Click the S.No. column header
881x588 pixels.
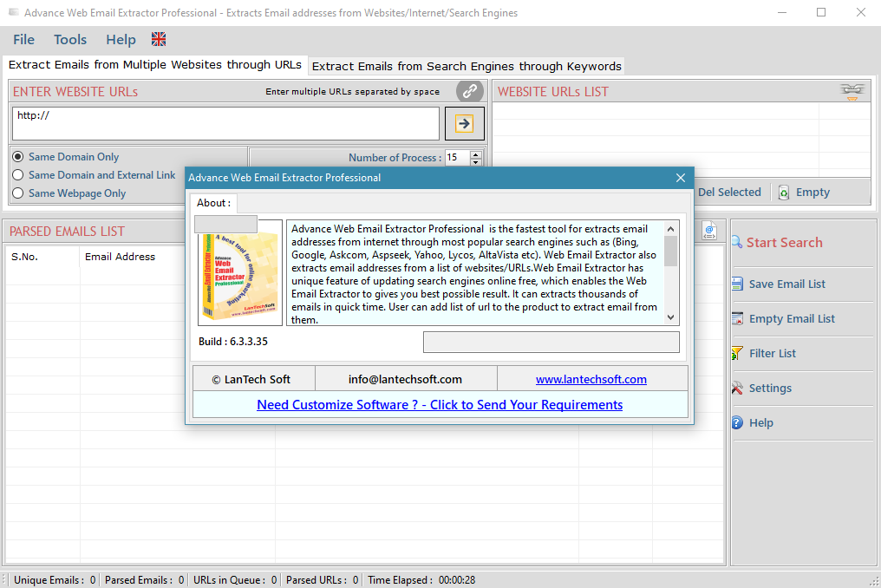point(42,257)
